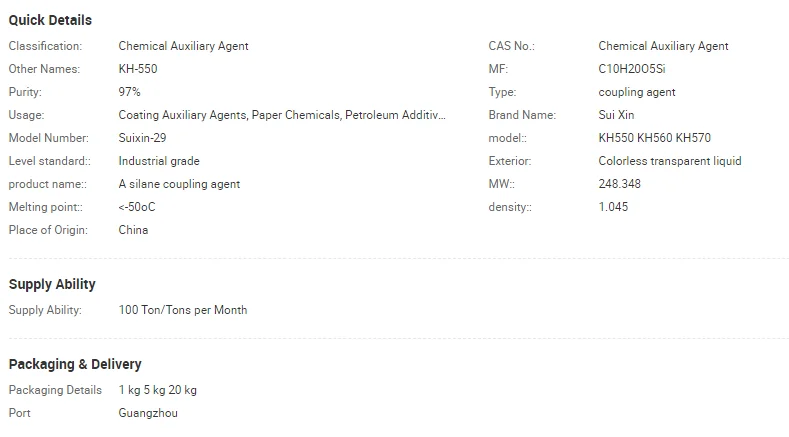
Task: Click the melting point value <-50oC
Action: [x=137, y=207]
